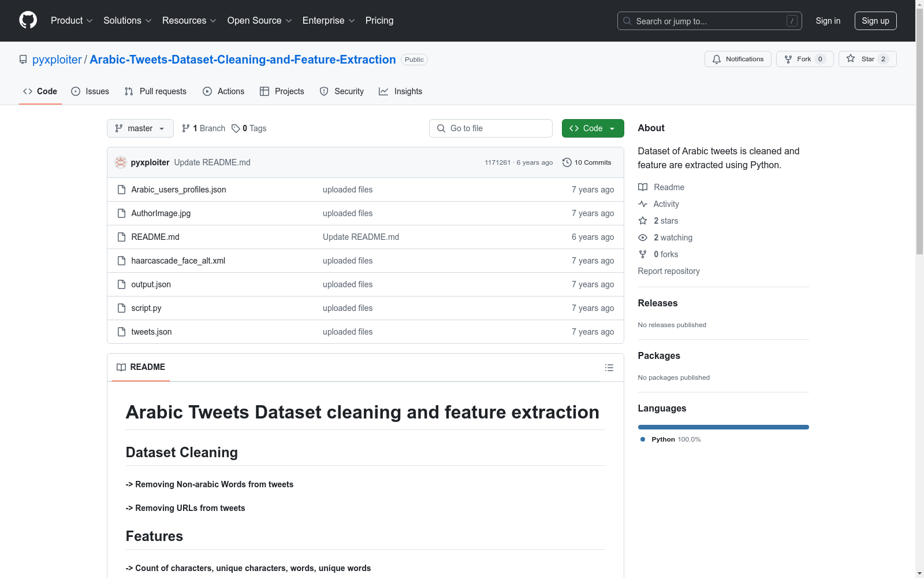Click the star icon beside 2 stars
This screenshot has height=578, width=924.
[643, 221]
